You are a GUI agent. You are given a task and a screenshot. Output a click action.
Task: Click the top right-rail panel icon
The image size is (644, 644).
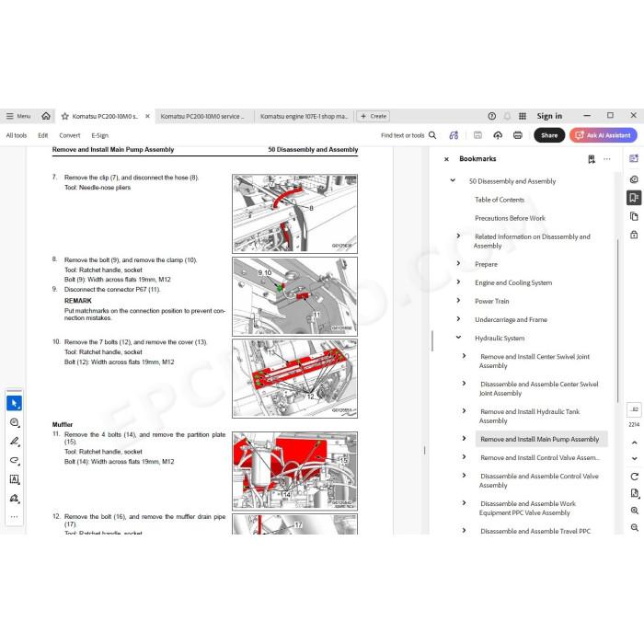[634, 158]
